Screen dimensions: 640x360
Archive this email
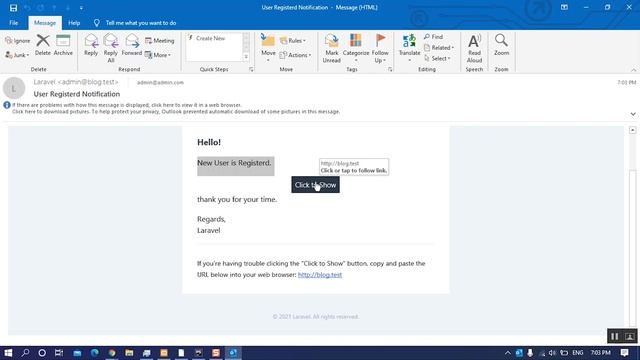(63, 45)
